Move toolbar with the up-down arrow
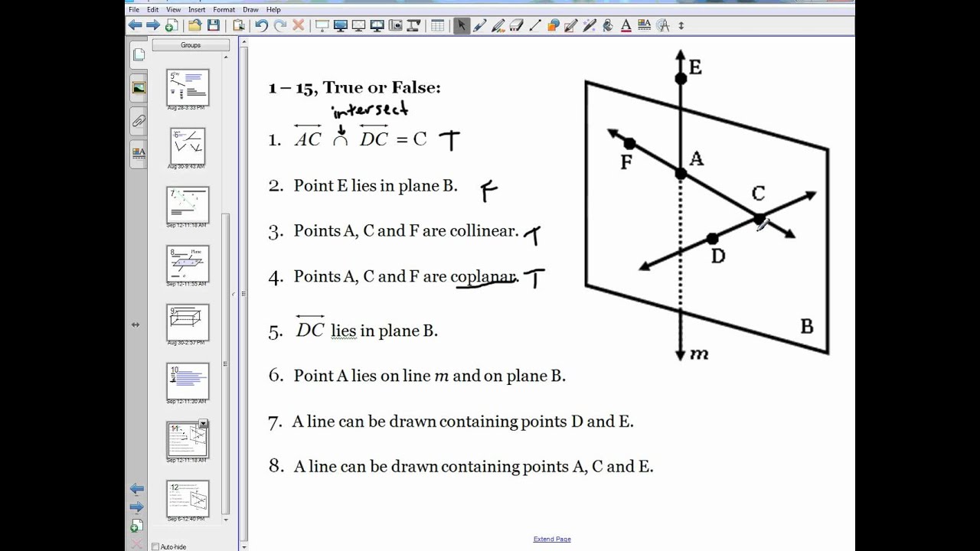The width and height of the screenshot is (980, 551). tap(681, 25)
